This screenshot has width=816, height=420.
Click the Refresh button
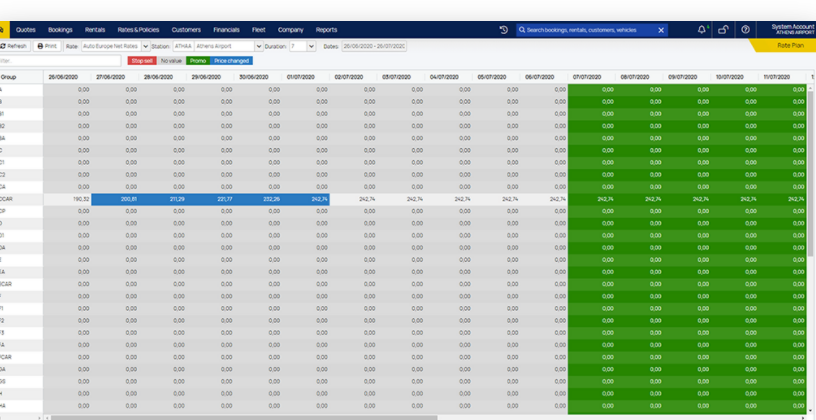14,46
